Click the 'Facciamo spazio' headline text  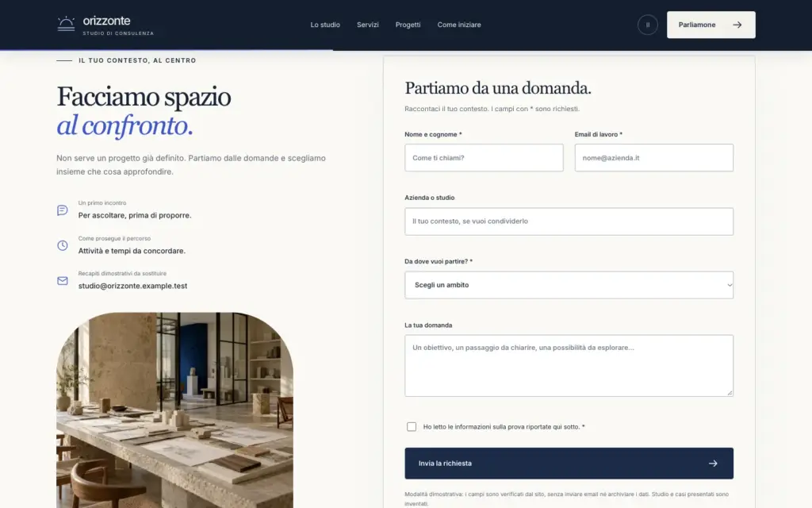click(x=144, y=97)
